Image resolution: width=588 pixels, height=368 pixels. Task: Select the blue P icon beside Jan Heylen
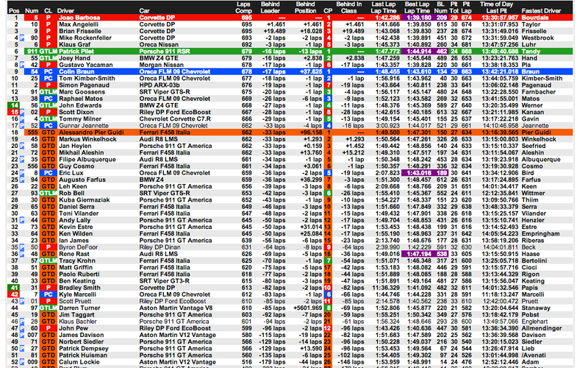coord(22,146)
